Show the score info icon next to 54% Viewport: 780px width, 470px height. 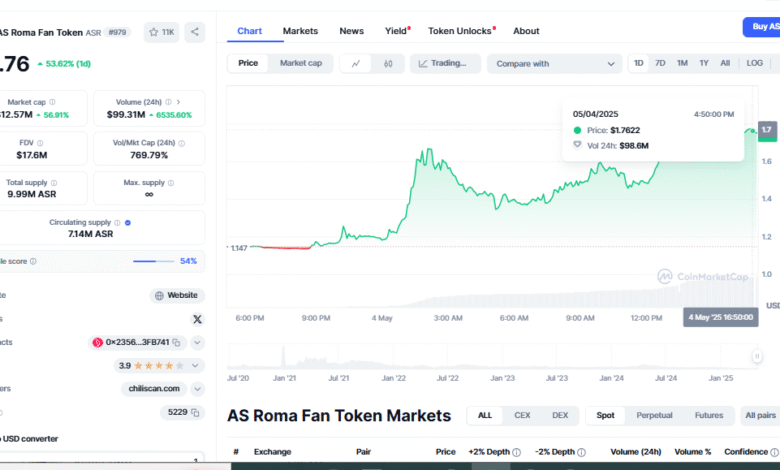click(33, 261)
